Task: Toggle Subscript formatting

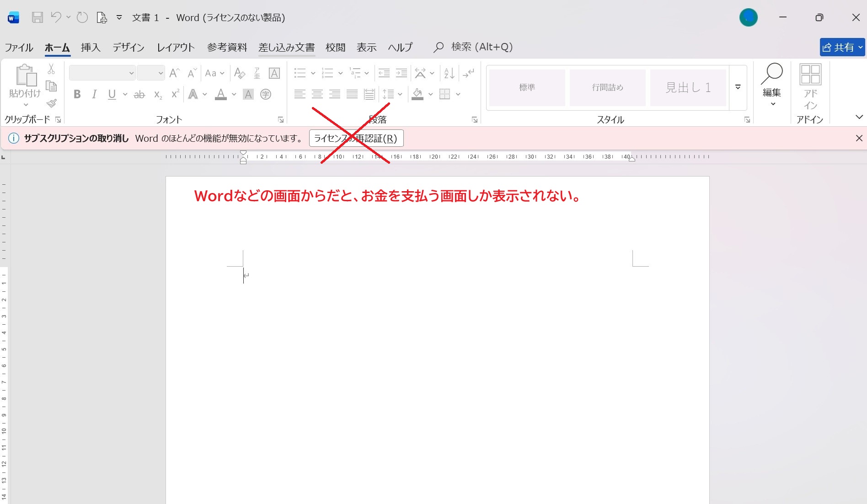Action: point(158,94)
